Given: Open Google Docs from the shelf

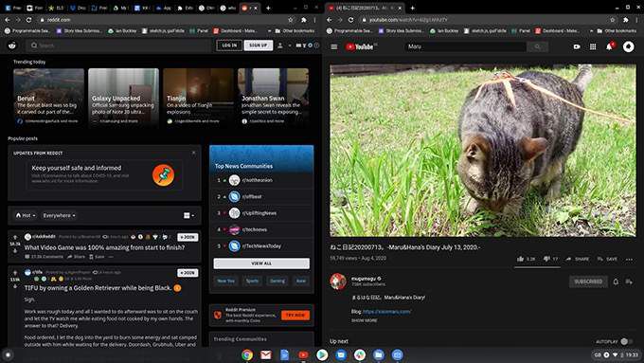Looking at the screenshot, I should pos(285,354).
